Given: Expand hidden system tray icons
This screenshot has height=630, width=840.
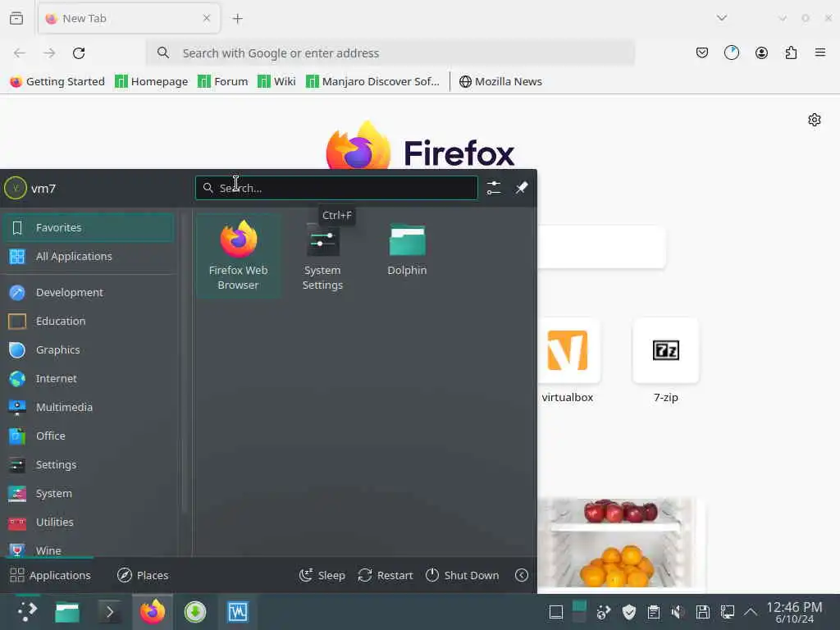Looking at the screenshot, I should [751, 612].
